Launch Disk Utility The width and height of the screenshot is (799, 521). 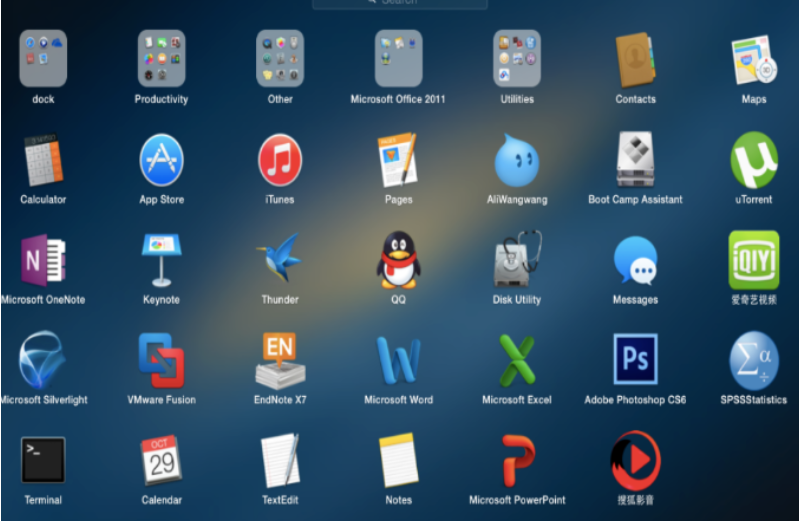[517, 260]
